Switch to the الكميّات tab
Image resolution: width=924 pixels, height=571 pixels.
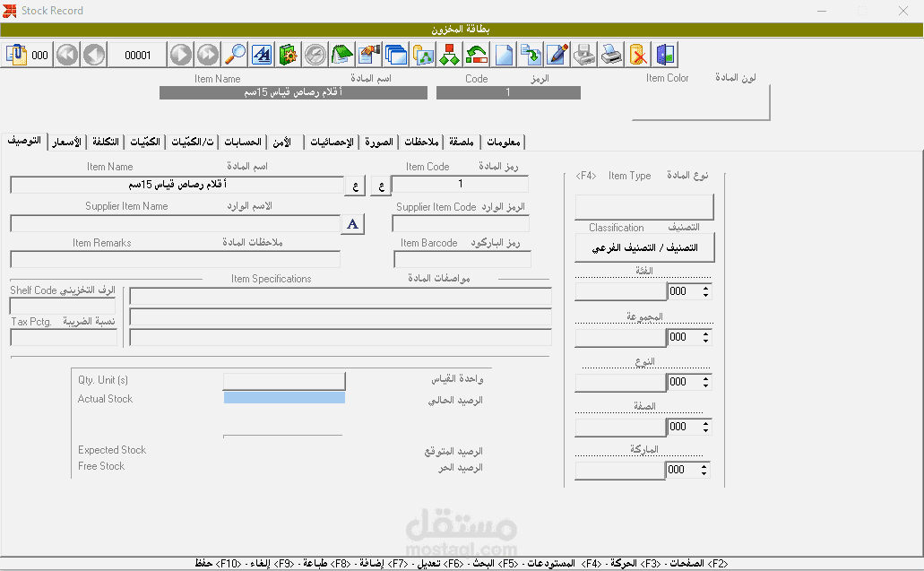coord(145,142)
